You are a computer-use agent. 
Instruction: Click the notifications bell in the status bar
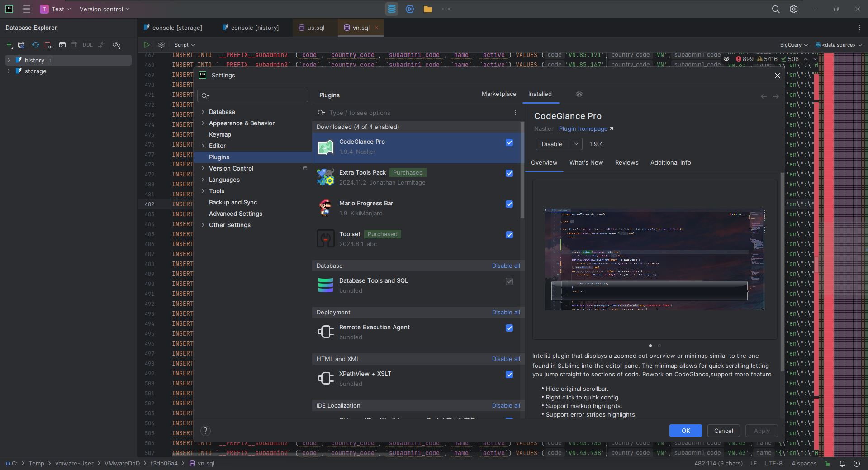click(842, 464)
